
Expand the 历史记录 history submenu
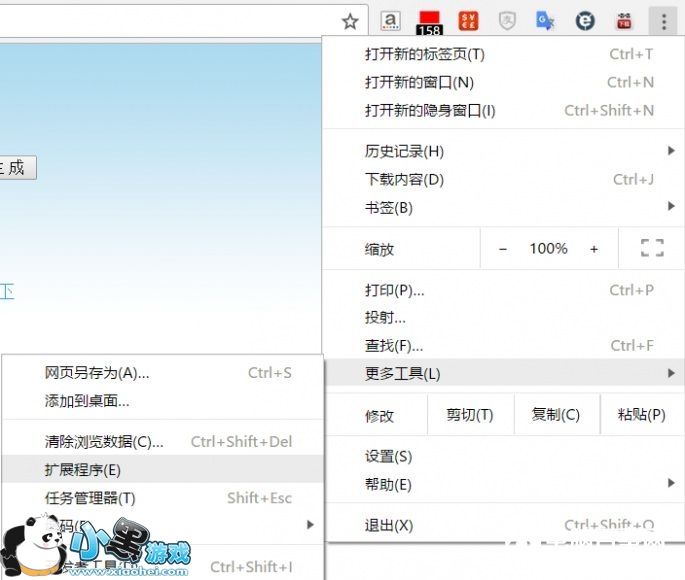(503, 151)
